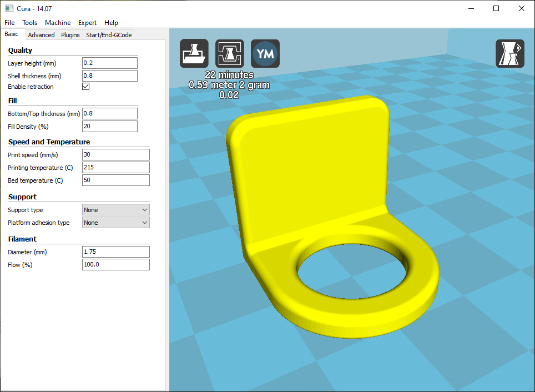
Task: Click the Filament Diameter input field
Action: 115,252
